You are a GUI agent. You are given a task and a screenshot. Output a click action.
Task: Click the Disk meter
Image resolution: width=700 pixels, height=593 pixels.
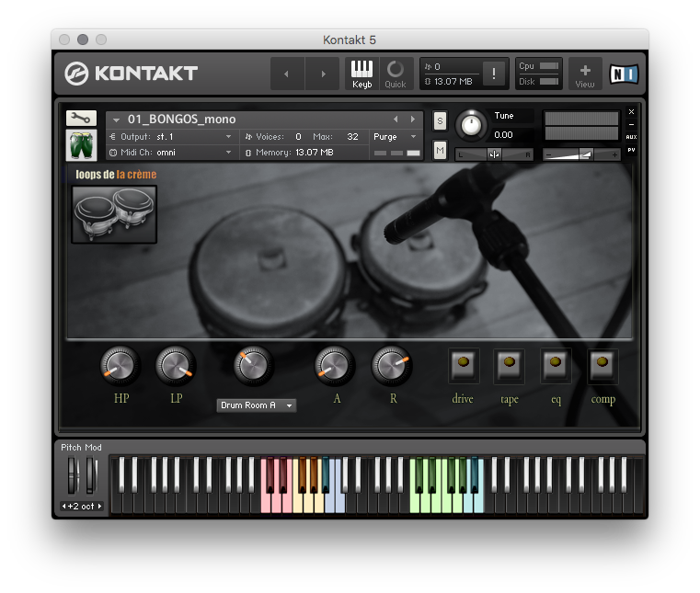point(538,82)
